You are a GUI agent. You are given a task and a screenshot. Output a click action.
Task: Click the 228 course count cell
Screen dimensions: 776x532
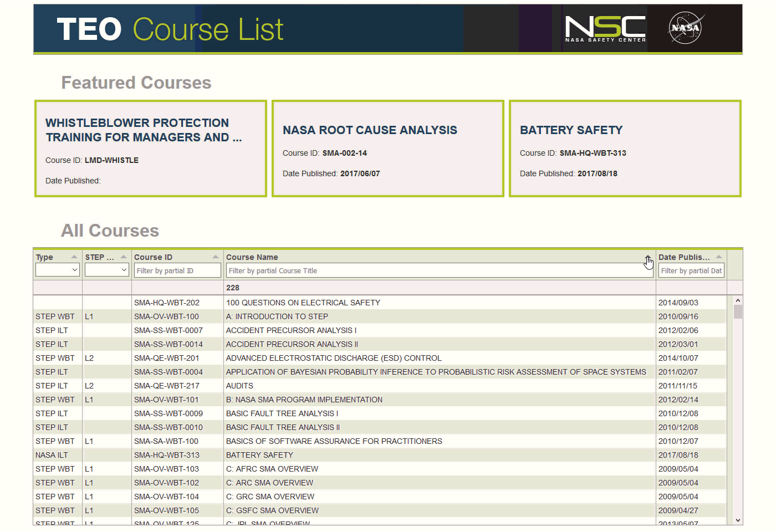(x=233, y=288)
